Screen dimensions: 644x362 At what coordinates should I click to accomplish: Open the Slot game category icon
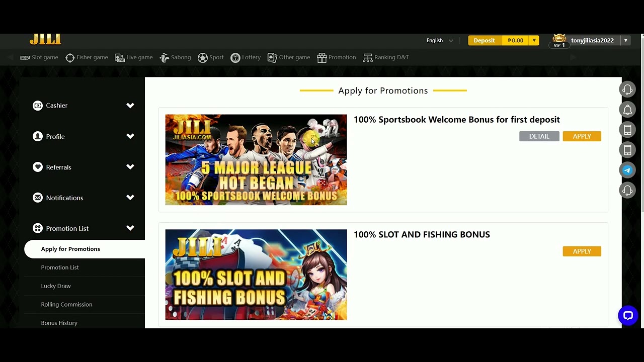point(25,58)
